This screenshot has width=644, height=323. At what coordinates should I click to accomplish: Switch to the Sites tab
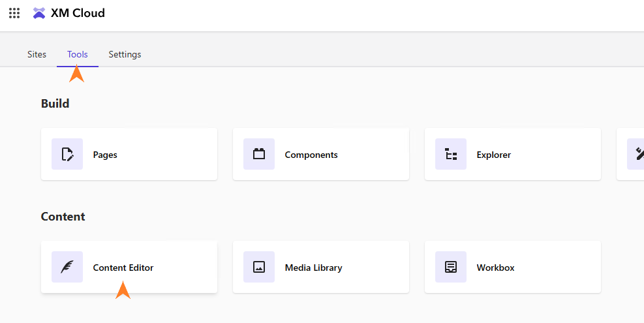pos(37,54)
